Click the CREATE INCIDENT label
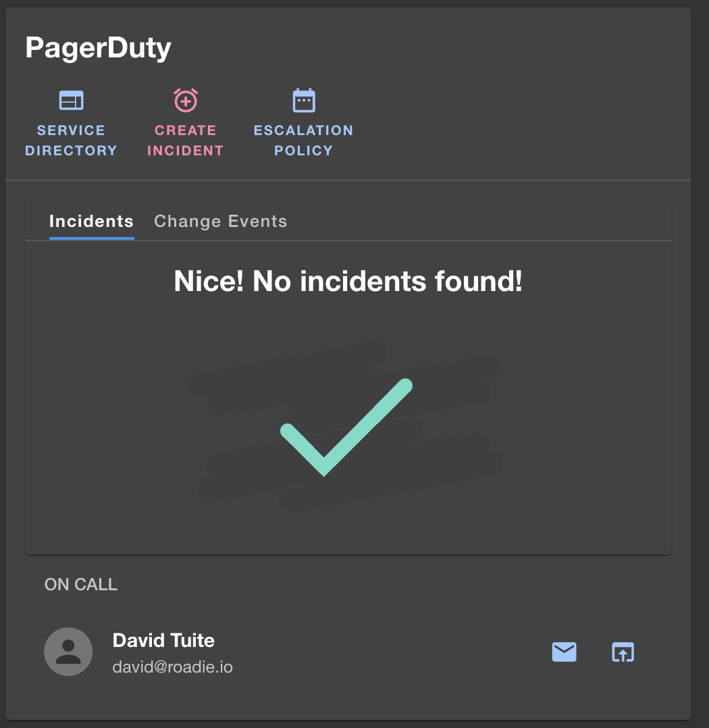The height and width of the screenshot is (728, 709). [186, 140]
